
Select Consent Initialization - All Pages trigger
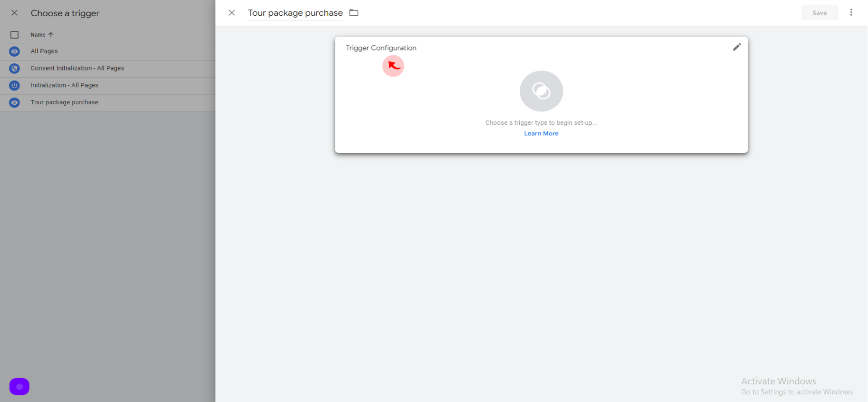[108, 69]
